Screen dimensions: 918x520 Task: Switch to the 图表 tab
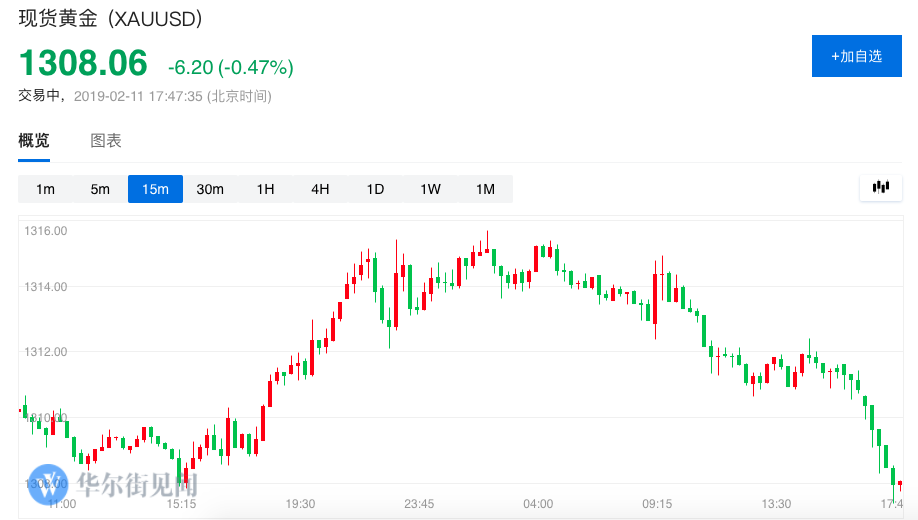(x=106, y=141)
